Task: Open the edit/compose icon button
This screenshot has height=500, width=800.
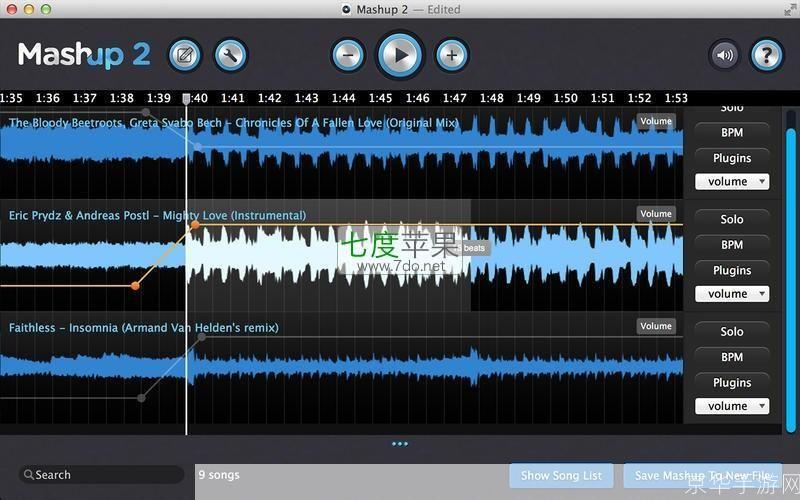Action: click(x=185, y=55)
